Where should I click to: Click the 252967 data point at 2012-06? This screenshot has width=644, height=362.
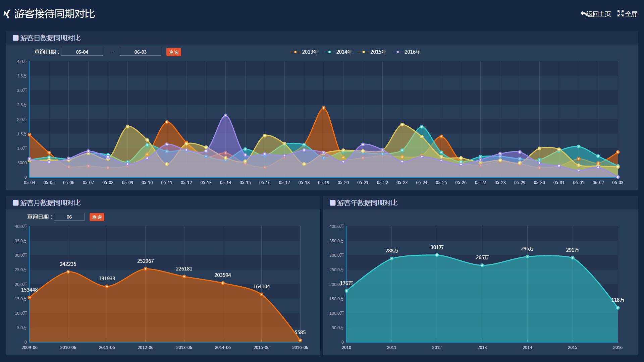click(x=145, y=269)
